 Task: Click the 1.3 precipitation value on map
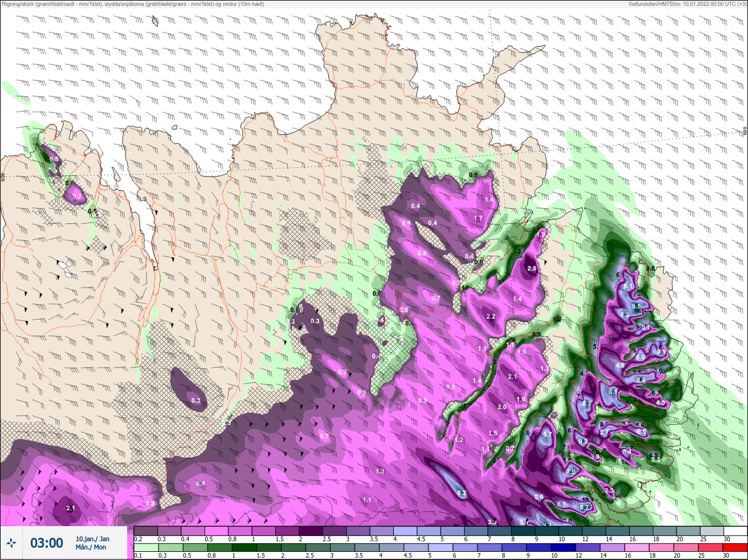380,471
